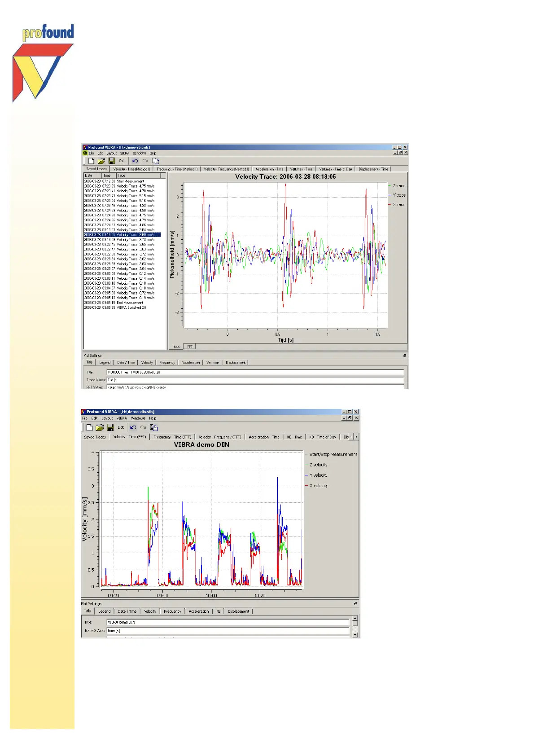The height and width of the screenshot is (756, 534).
Task: Click Save disk icon in demo-din window
Action: click(110, 427)
